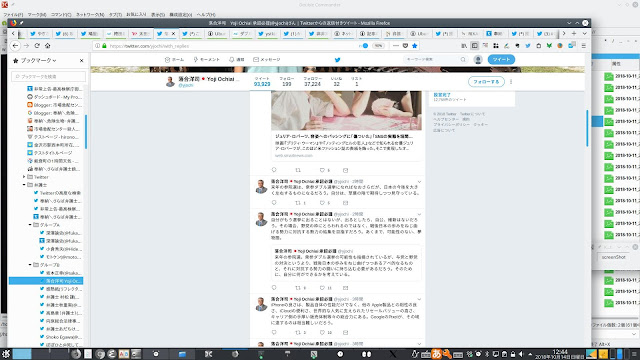640x360 pixels.
Task: Open Twitter メッセージ
Action: coord(267,60)
